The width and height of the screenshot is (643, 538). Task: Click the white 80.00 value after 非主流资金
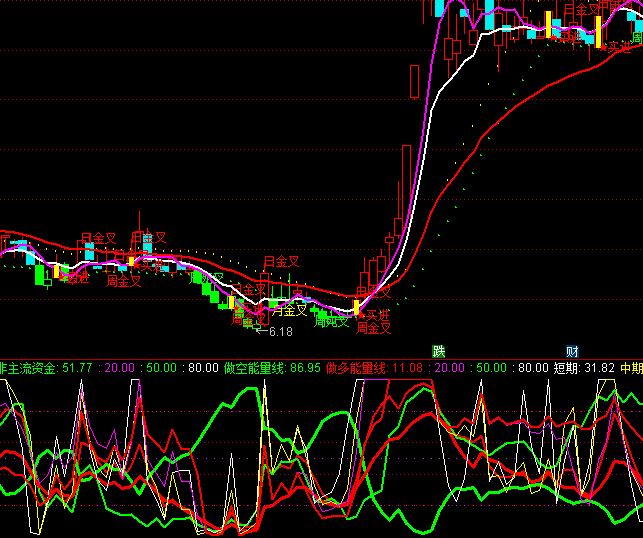coord(201,368)
